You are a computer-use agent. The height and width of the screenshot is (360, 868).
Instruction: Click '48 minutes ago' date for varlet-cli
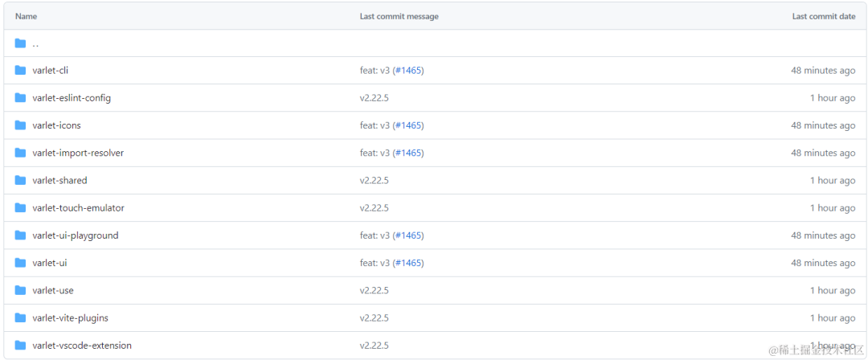pyautogui.click(x=823, y=71)
